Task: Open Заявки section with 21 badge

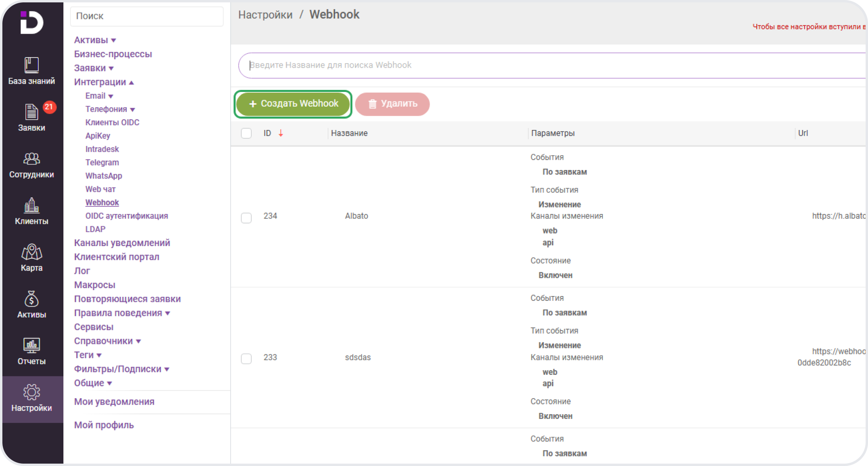Action: [x=31, y=112]
